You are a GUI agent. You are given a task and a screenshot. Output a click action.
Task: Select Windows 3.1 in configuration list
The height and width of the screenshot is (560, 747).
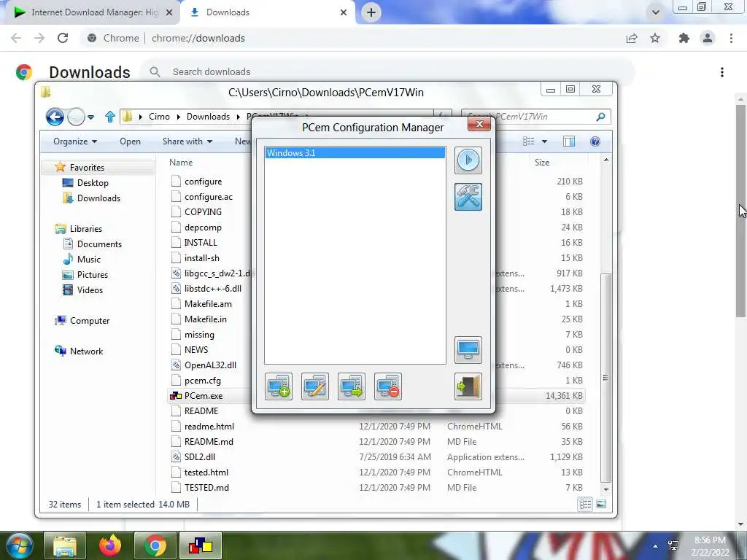[355, 153]
